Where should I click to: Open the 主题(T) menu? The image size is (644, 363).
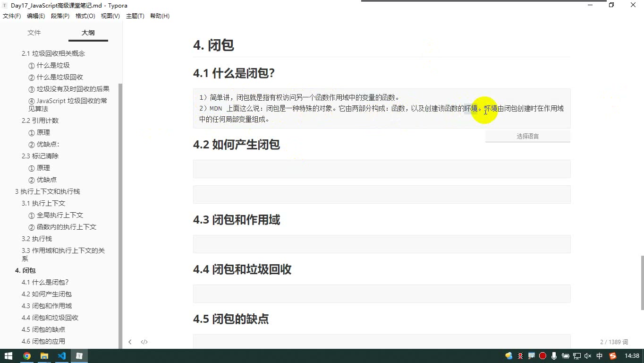135,16
